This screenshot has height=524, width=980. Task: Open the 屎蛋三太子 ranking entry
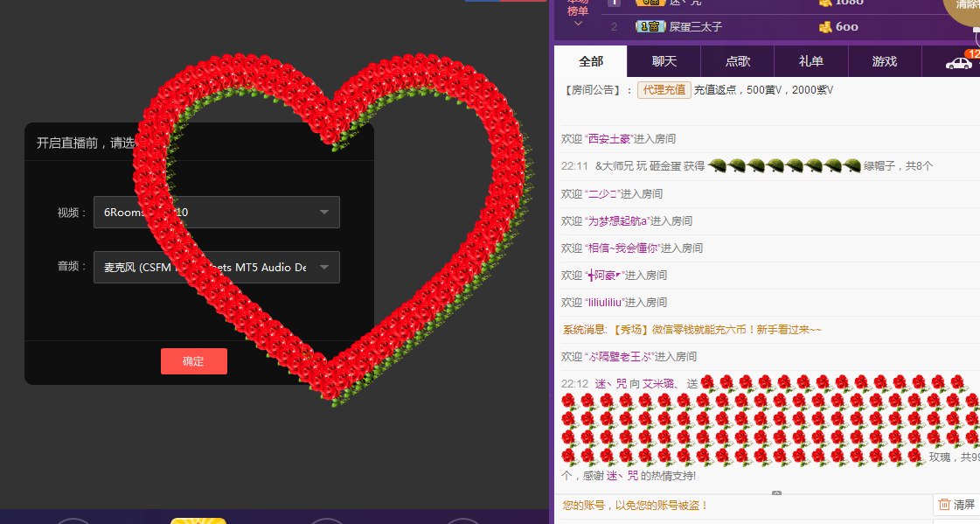[x=696, y=27]
